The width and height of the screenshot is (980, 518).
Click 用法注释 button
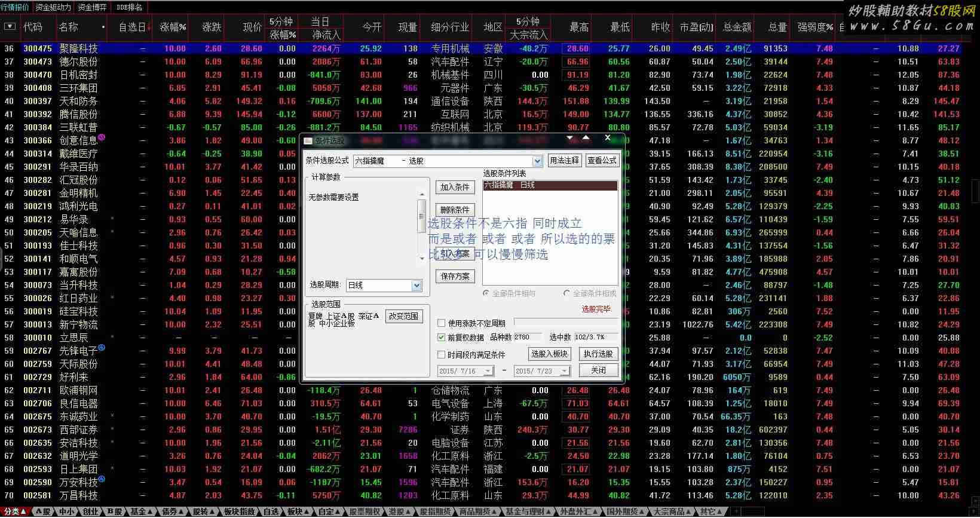[564, 160]
